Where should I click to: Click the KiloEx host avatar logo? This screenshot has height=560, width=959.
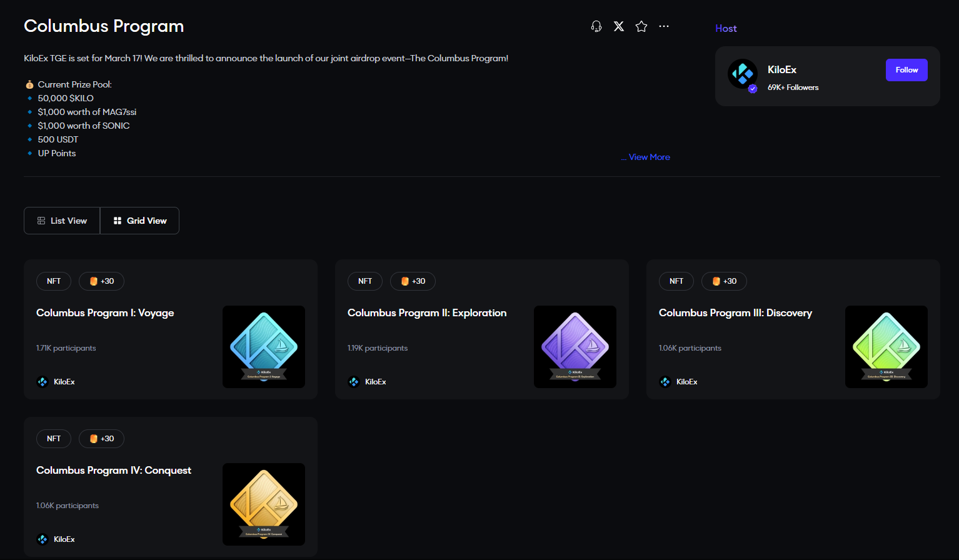743,74
